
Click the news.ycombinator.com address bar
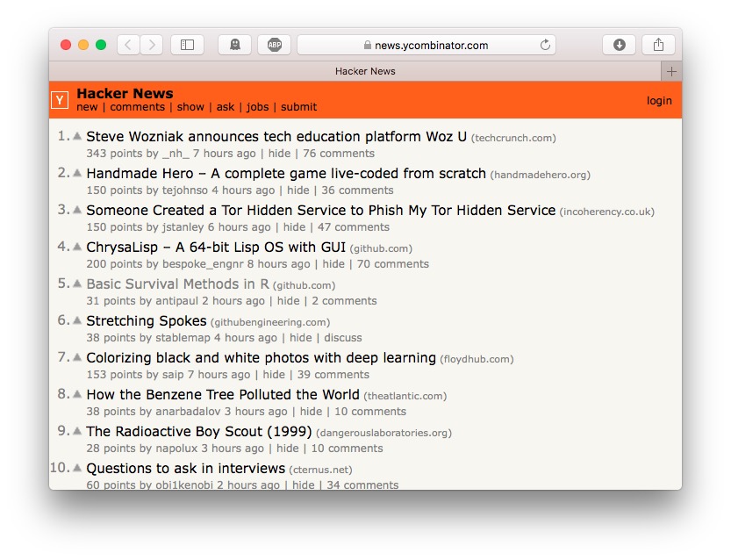[426, 46]
